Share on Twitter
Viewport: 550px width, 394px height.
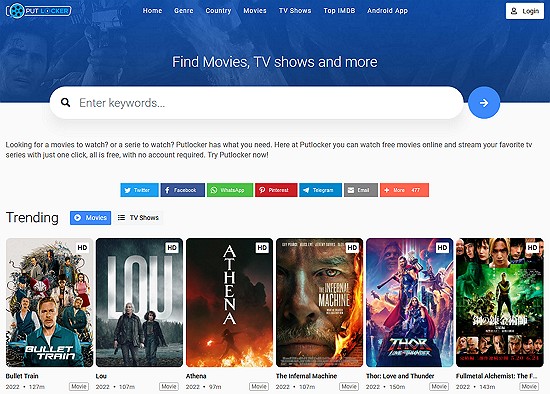139,190
